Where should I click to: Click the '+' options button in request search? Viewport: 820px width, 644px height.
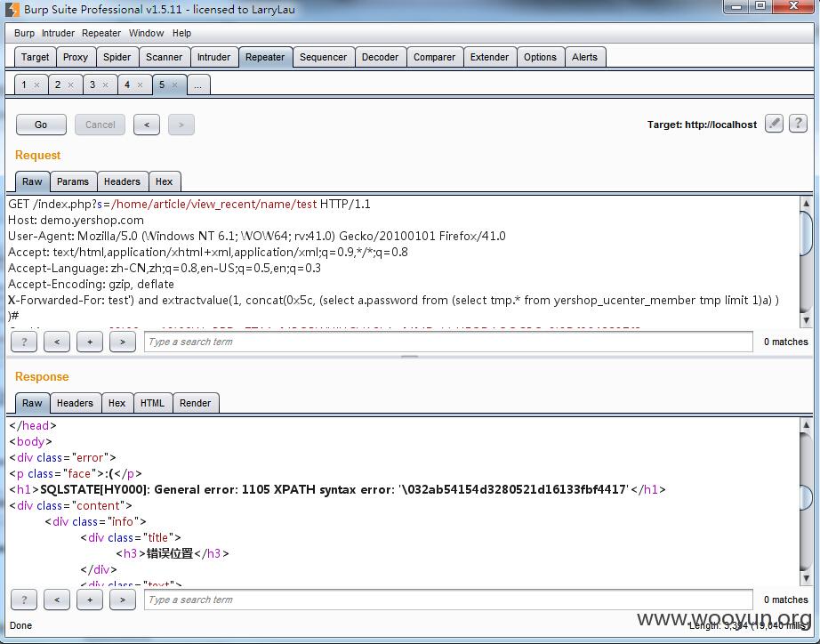click(x=90, y=342)
